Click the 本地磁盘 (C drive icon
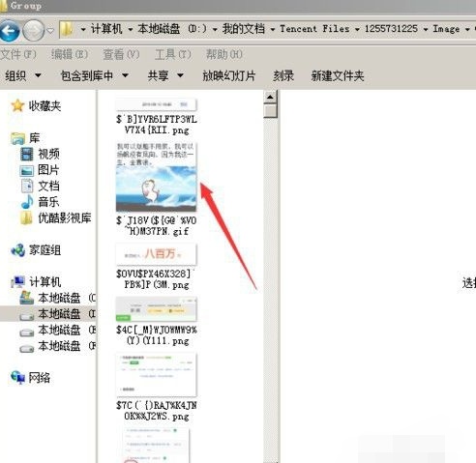Viewport: 476px width, 463px height. [x=26, y=298]
